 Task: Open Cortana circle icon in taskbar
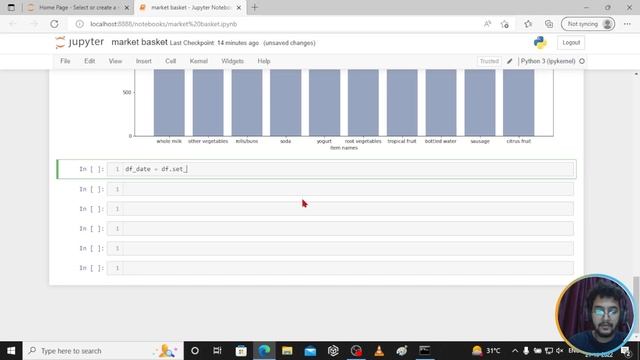pyautogui.click(x=195, y=351)
